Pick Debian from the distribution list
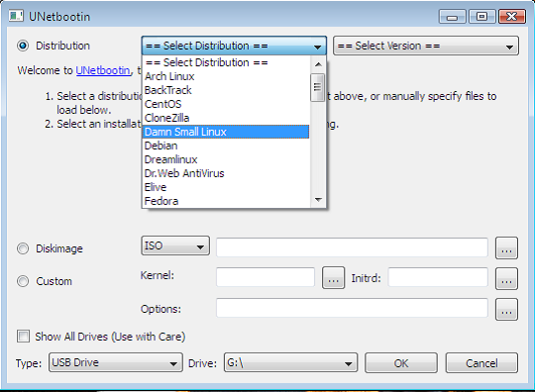535x392 pixels. (x=226, y=146)
